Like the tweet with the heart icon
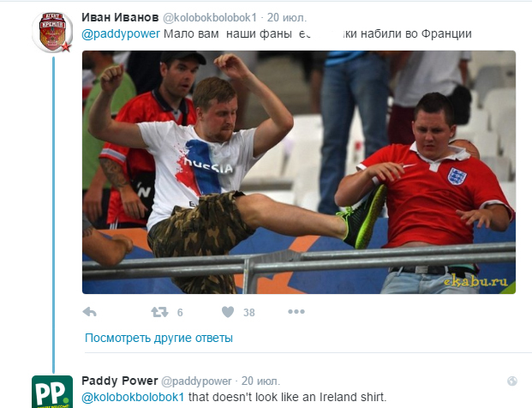532x408 pixels. point(228,312)
